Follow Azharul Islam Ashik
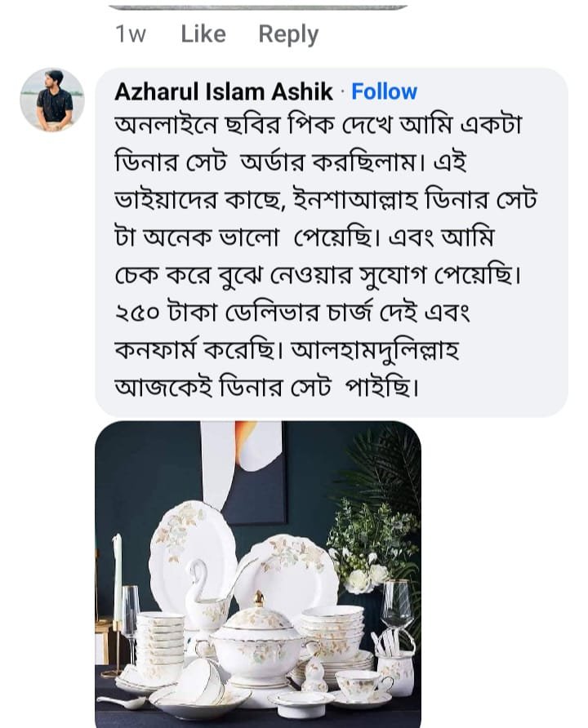This screenshot has width=588, height=728. pyautogui.click(x=384, y=91)
